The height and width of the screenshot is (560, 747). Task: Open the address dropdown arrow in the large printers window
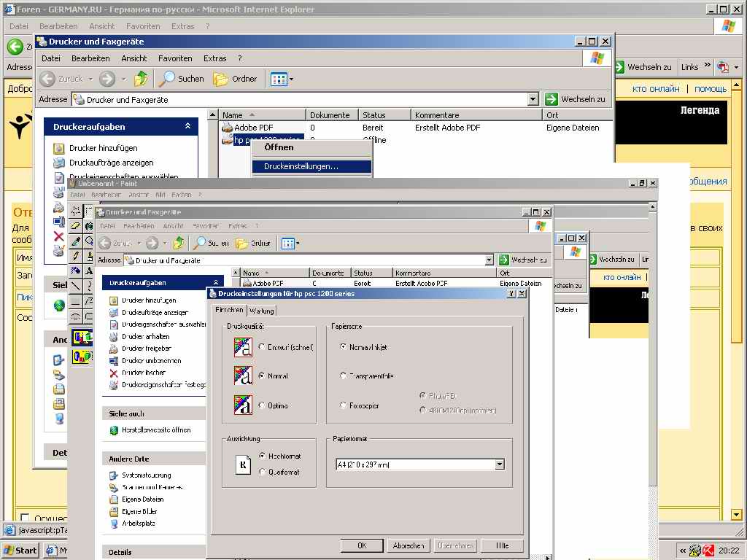(x=533, y=99)
